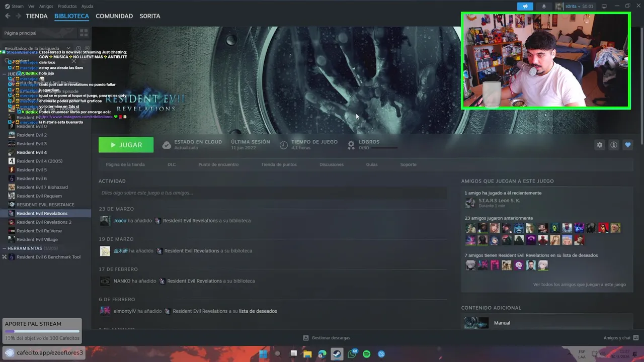The height and width of the screenshot is (362, 644).
Task: Go back with the left navigation arrow
Action: coord(8,16)
